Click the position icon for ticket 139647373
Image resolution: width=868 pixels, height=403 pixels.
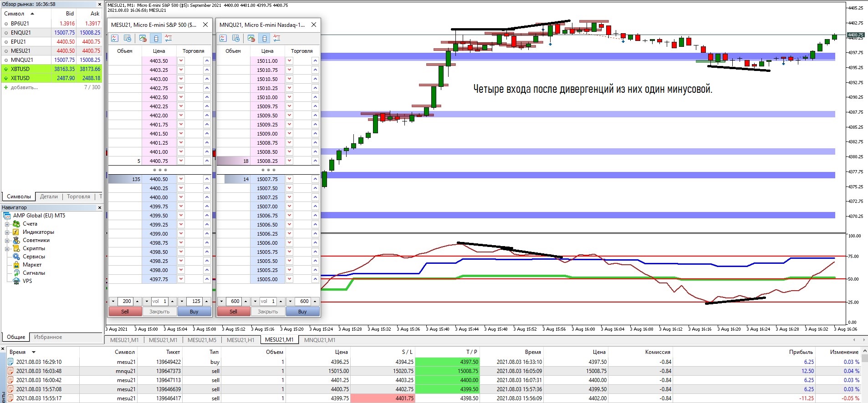10,371
